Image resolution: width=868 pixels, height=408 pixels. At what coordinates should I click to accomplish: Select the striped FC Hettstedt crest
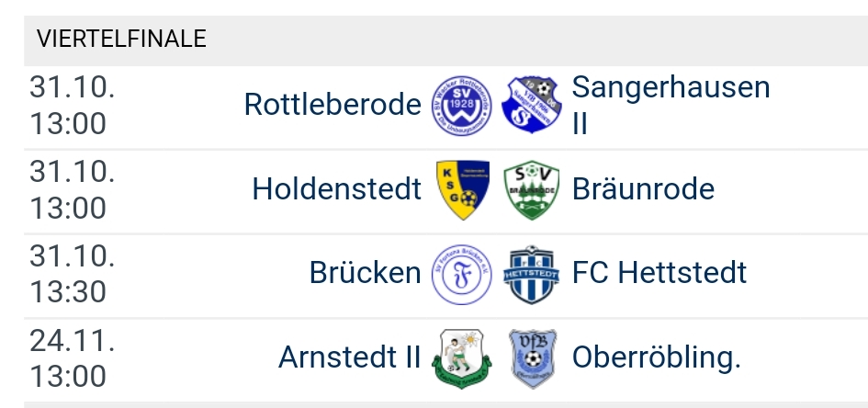coord(532,275)
